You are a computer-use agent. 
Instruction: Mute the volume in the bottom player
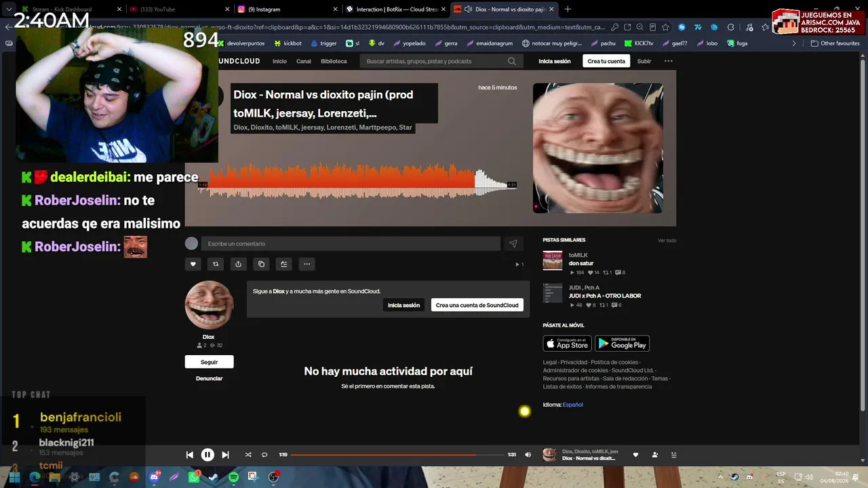[x=528, y=455]
